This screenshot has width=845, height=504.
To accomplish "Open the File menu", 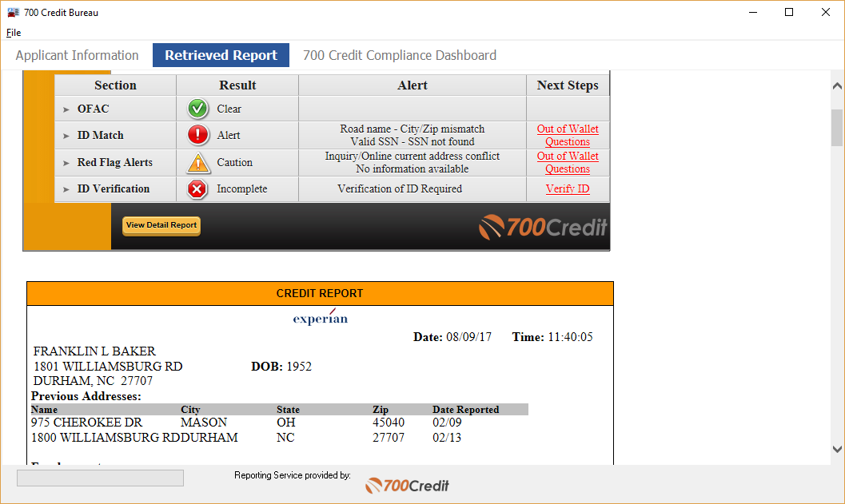I will tap(13, 33).
